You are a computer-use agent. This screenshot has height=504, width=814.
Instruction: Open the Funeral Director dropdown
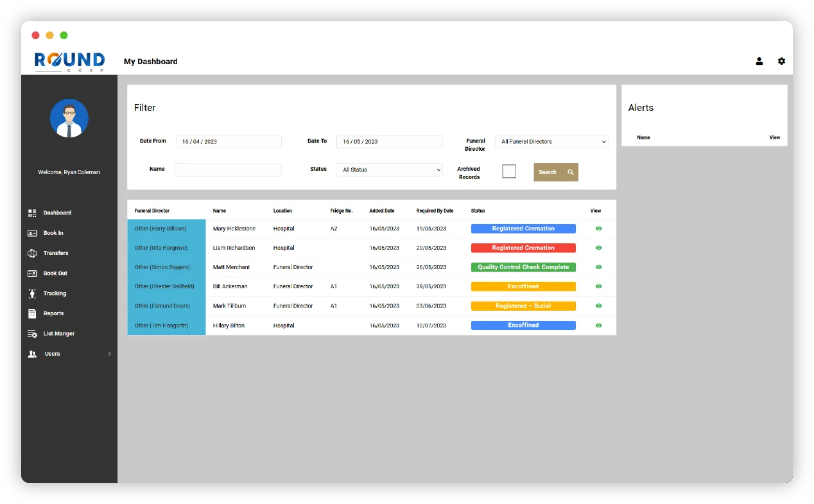[551, 141]
